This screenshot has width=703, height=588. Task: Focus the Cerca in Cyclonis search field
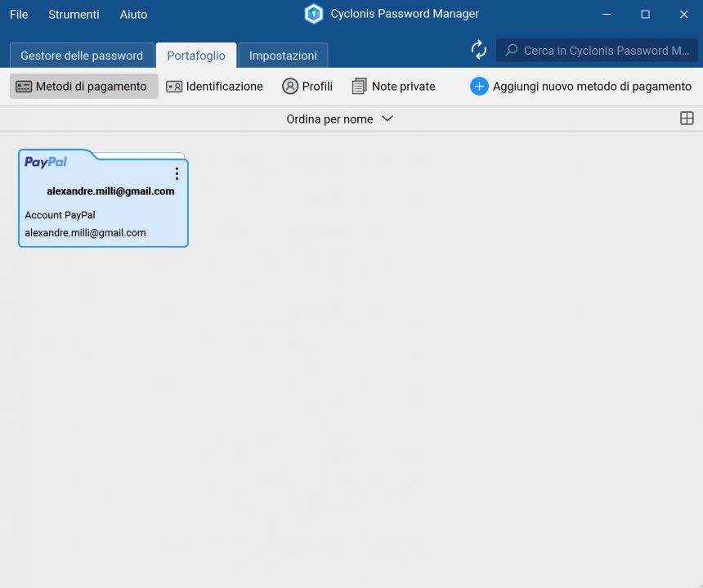click(597, 50)
